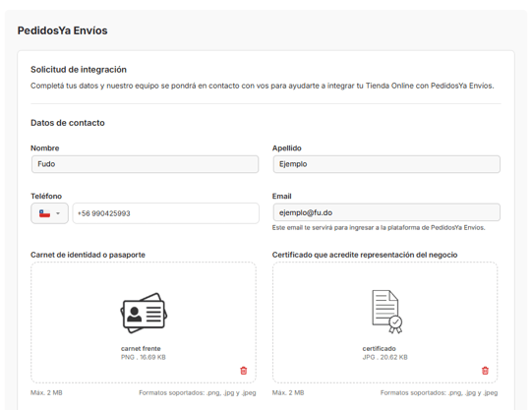
Task: Click the Datos de contacto heading
Action: (x=68, y=123)
